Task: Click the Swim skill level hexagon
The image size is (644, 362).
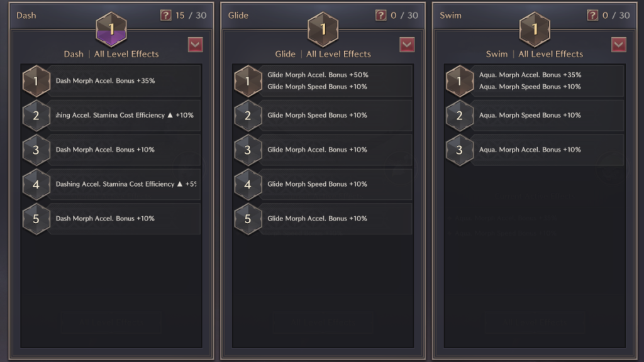Action: click(x=535, y=30)
